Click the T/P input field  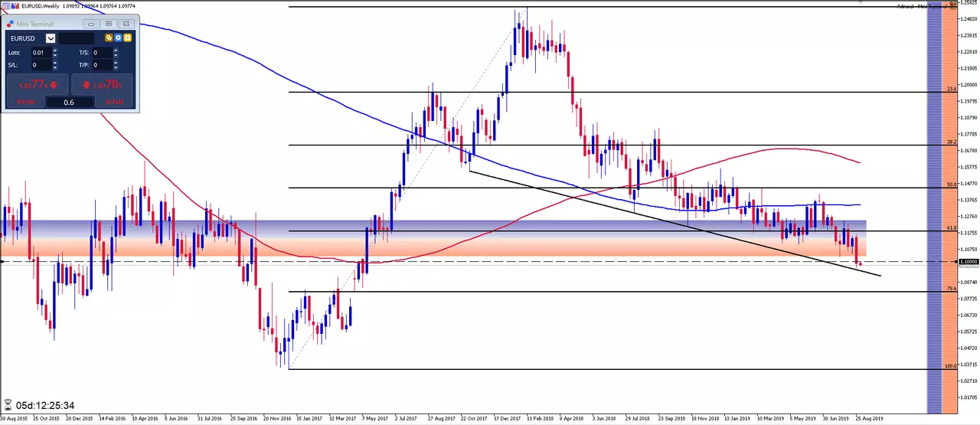pyautogui.click(x=102, y=65)
